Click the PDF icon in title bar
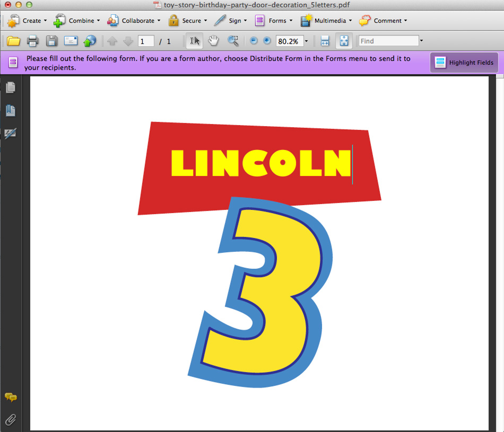 tap(157, 5)
